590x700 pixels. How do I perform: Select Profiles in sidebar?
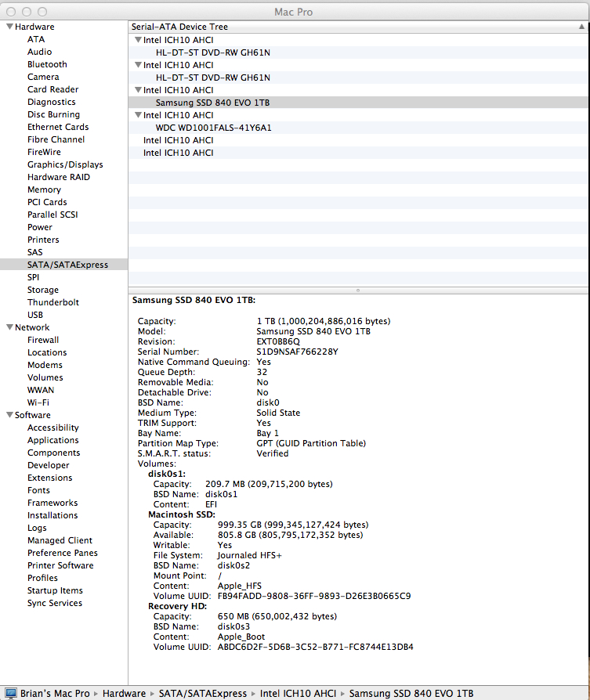click(42, 577)
